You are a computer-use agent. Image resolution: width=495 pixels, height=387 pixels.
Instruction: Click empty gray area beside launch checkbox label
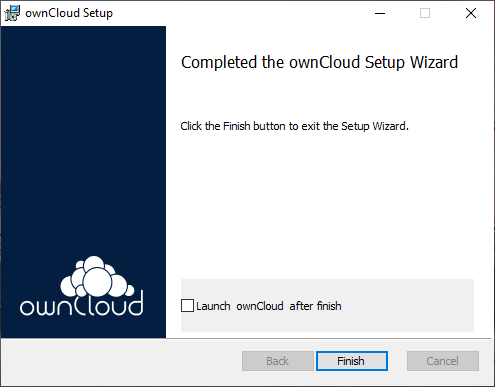[x=407, y=306]
